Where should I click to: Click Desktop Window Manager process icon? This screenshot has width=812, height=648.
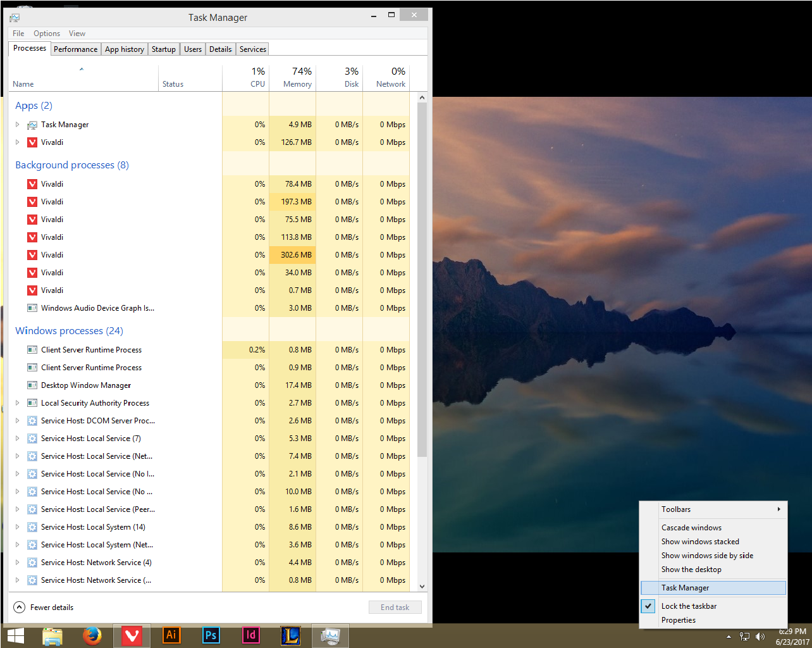(x=32, y=385)
